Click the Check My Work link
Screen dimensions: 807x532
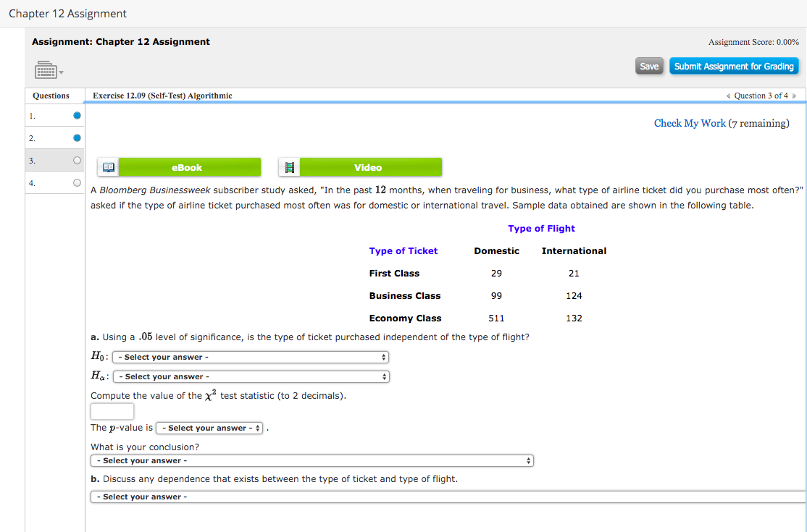click(690, 123)
